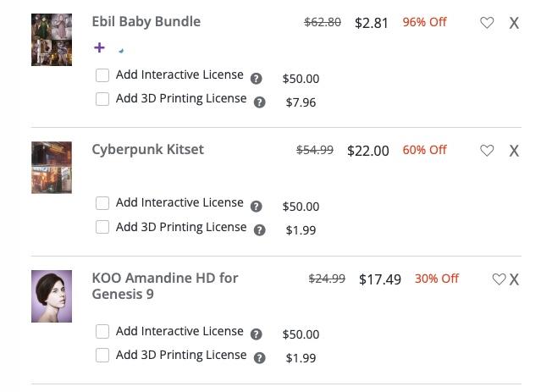The width and height of the screenshot is (552, 392).
Task: Click the Ebil Baby Bundle thumbnail image
Action: click(52, 40)
